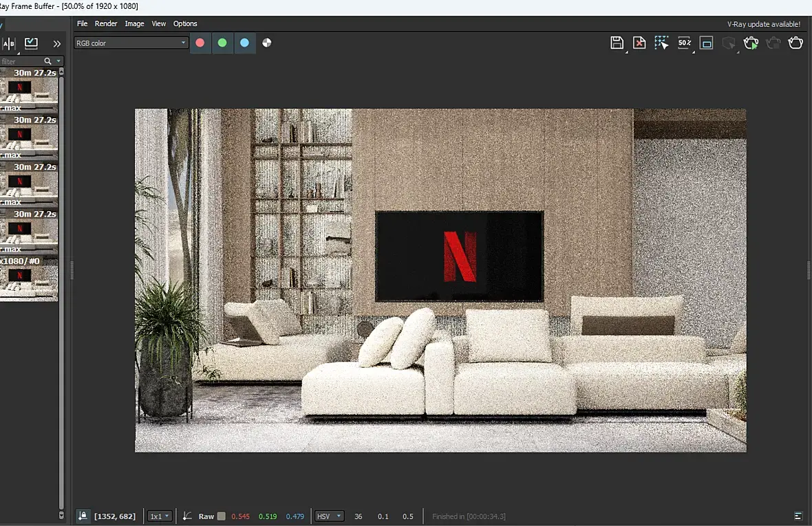Toggle the green channel display

[222, 43]
